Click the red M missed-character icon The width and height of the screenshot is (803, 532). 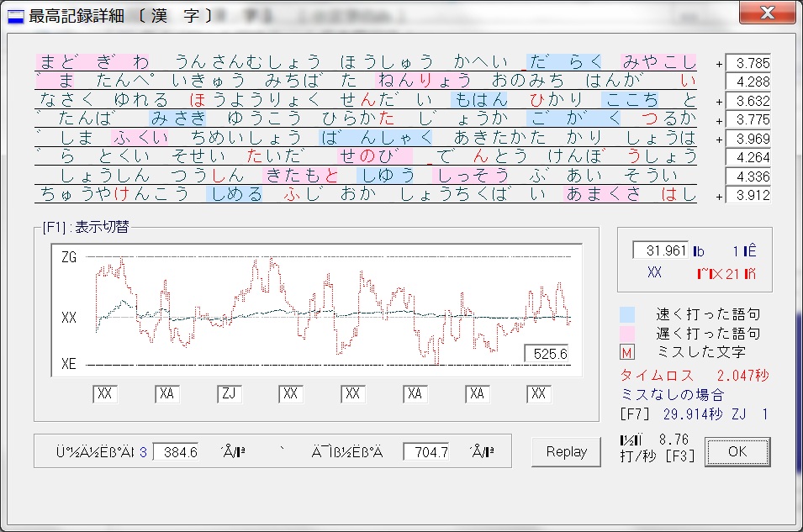click(627, 352)
